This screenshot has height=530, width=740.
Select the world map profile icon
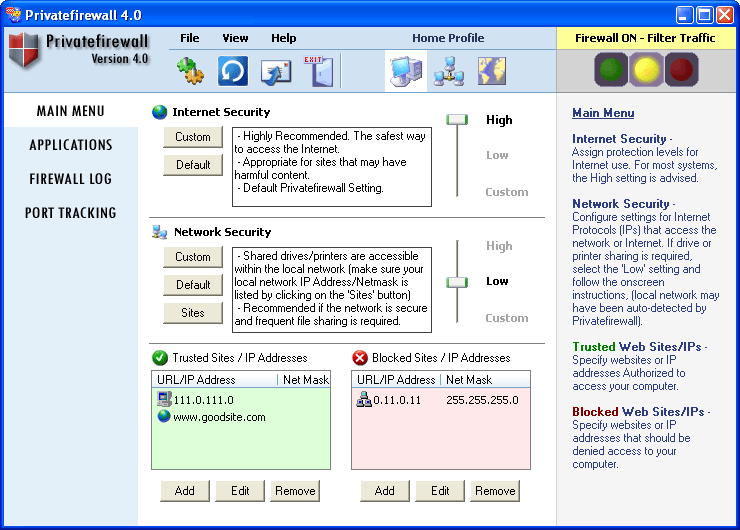[x=492, y=71]
